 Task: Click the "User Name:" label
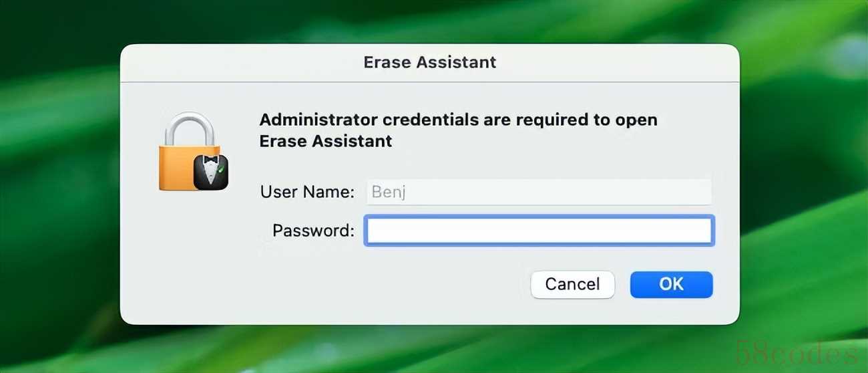[307, 192]
